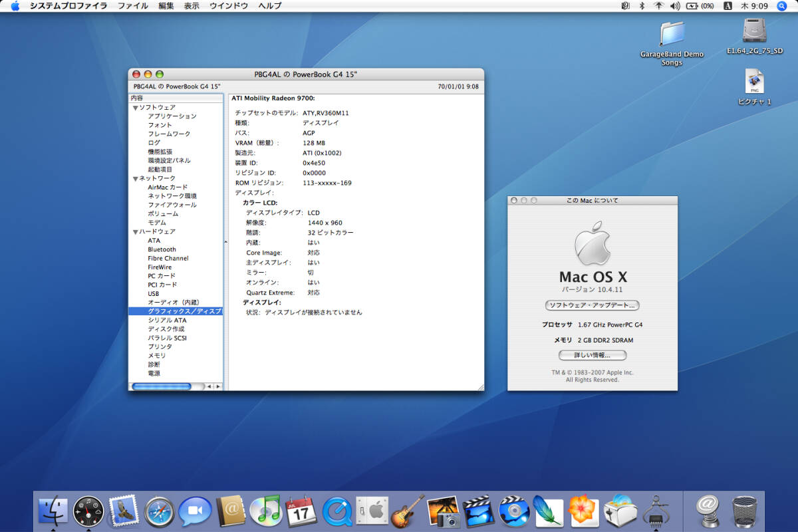Click the sidebar horizontal scrollbar thumb
This screenshot has height=532, width=798.
[162, 386]
